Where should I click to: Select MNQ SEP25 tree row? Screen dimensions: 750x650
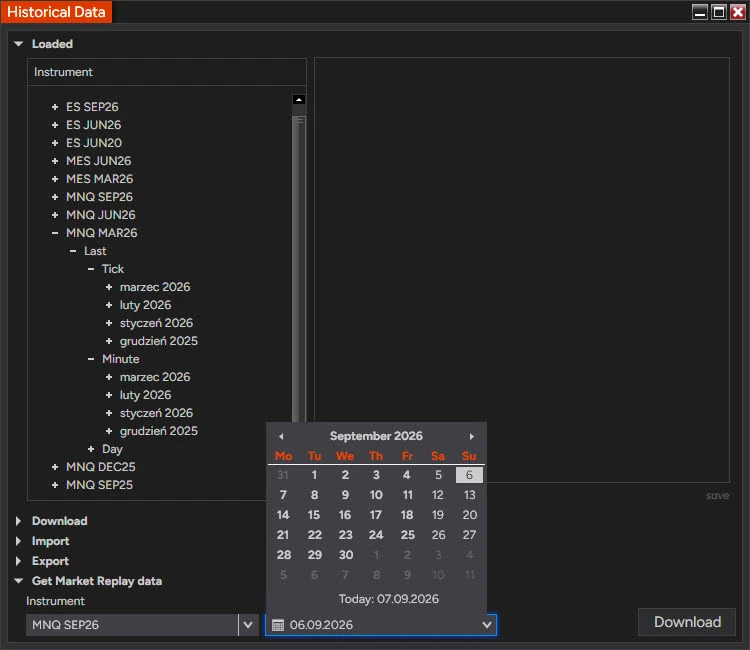pyautogui.click(x=99, y=485)
